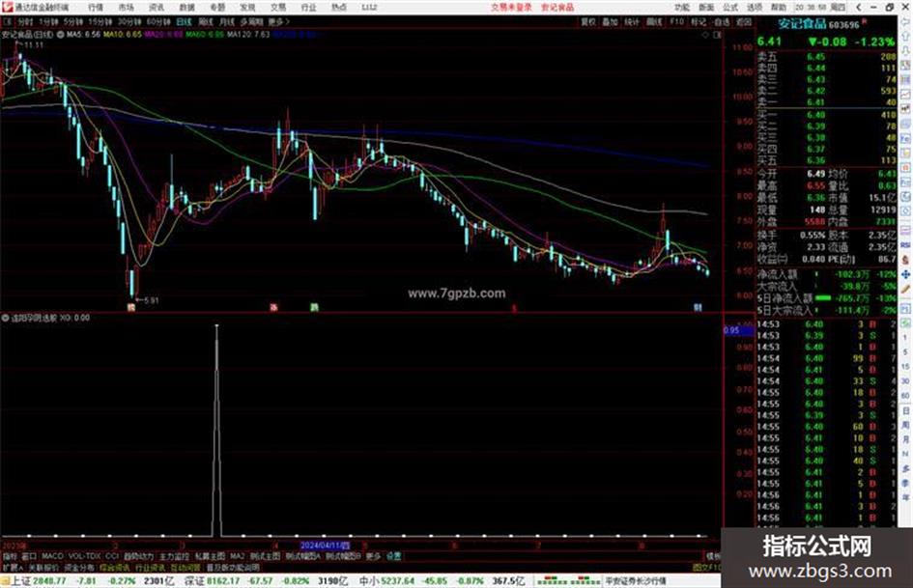Click the 复权 toolbar button

click(x=588, y=22)
